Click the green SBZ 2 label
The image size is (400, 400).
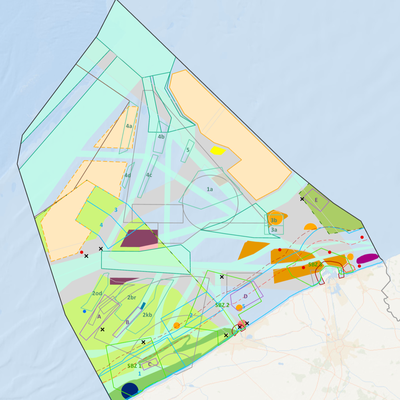(x=222, y=305)
